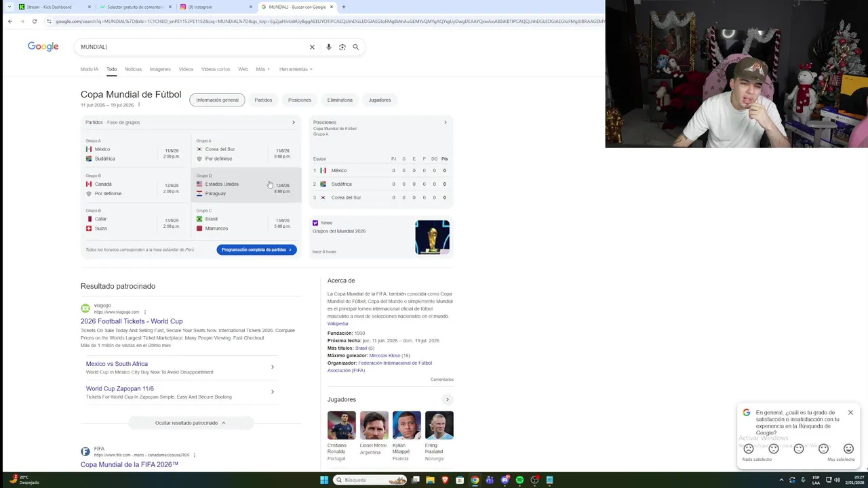Image resolution: width=868 pixels, height=488 pixels.
Task: Click the FIFA result favicon
Action: point(85,451)
